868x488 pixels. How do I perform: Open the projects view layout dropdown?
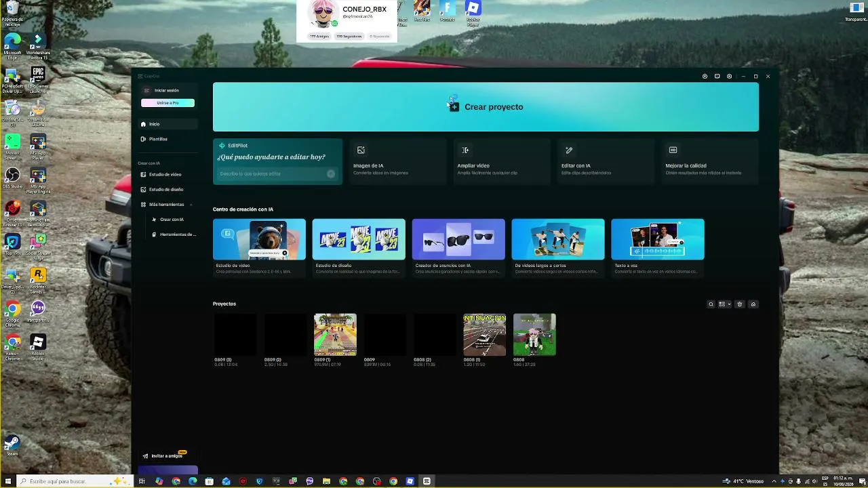724,304
